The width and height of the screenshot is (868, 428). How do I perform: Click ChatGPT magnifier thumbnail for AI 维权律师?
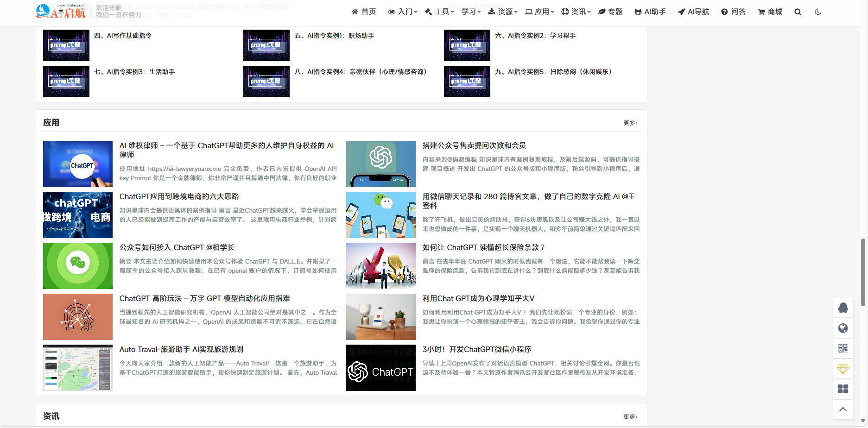tap(78, 164)
